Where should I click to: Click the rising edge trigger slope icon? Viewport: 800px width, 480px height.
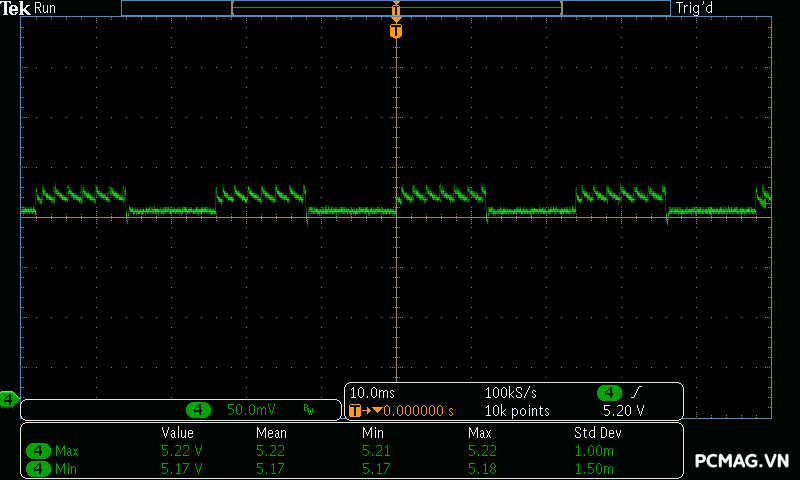click(x=635, y=393)
